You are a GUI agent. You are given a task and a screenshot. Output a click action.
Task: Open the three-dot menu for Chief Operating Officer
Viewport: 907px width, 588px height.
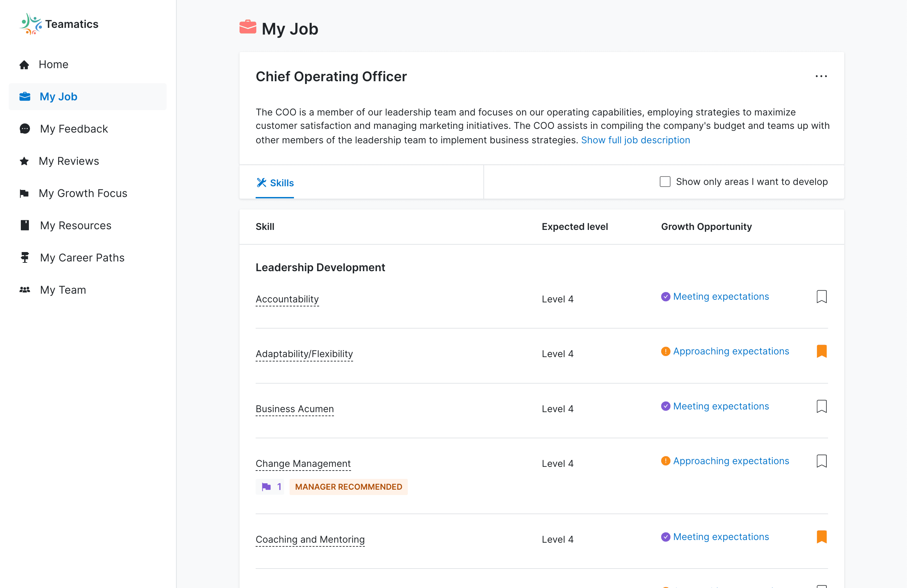tap(821, 77)
